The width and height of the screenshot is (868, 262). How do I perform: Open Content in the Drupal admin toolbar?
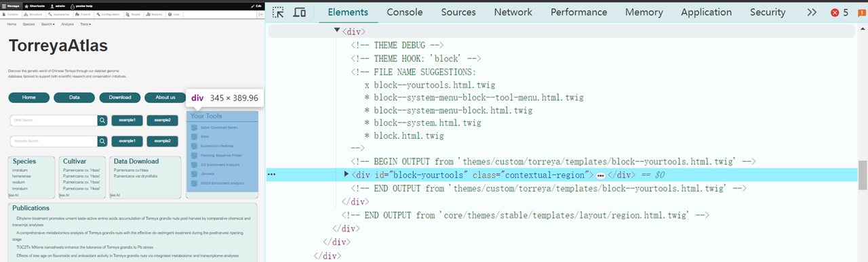[x=10, y=14]
